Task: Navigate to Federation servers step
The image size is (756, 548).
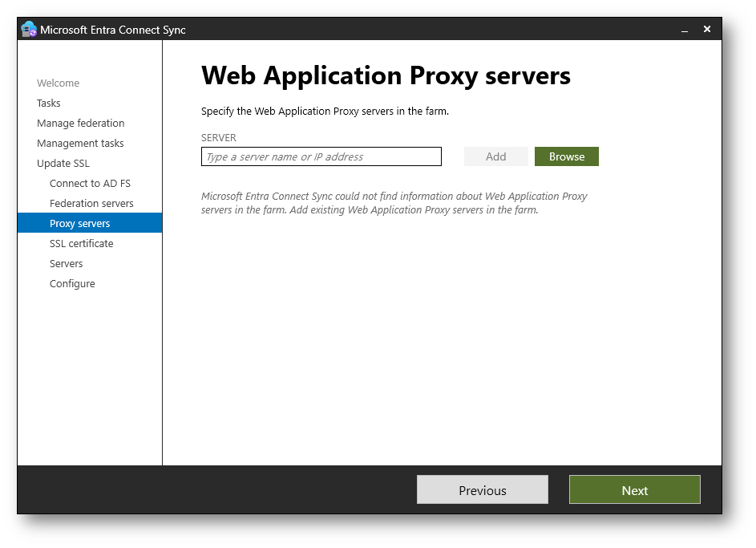Action: [91, 204]
